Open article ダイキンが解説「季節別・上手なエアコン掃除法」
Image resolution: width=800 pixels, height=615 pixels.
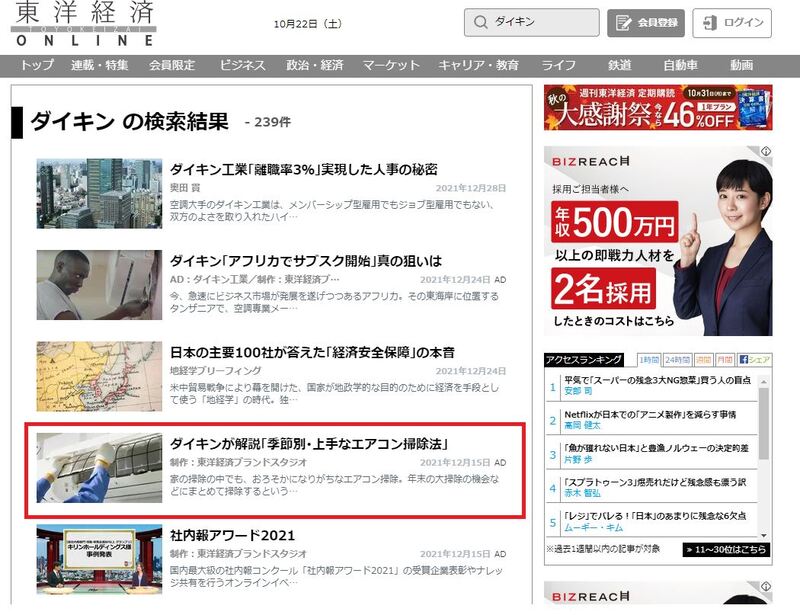(309, 444)
